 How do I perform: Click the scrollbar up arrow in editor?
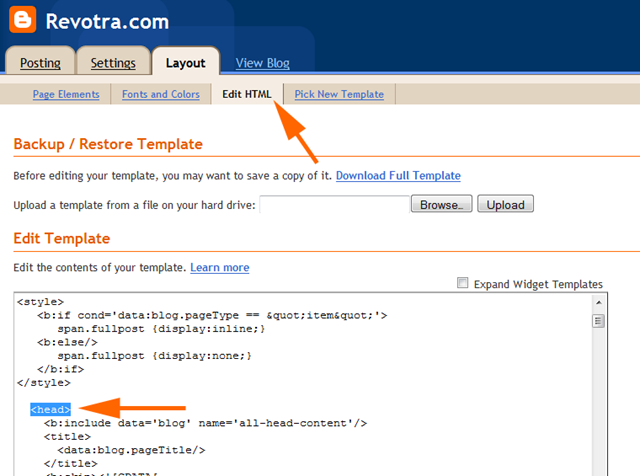coord(598,303)
